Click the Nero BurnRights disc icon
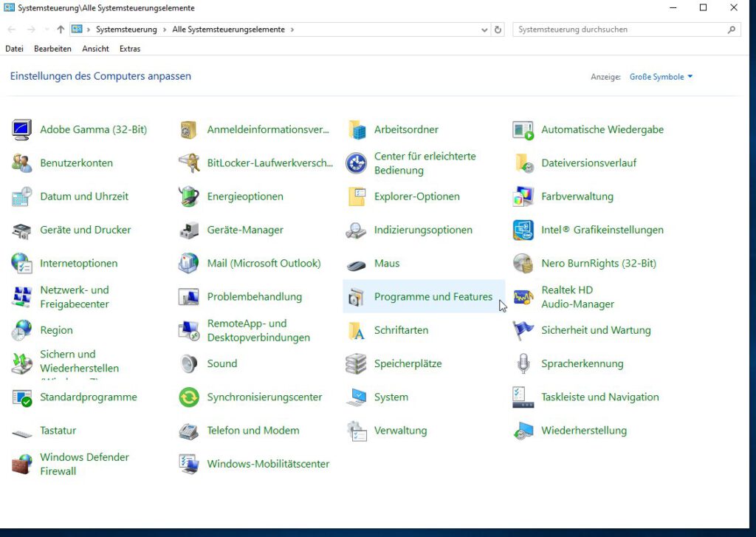The height and width of the screenshot is (537, 756). 523,264
